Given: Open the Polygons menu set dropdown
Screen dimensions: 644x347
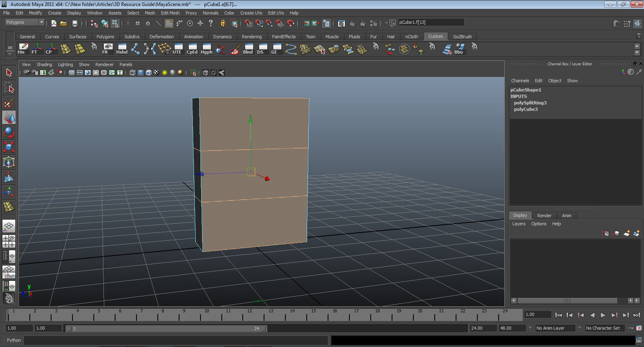Looking at the screenshot, I should pyautogui.click(x=41, y=22).
